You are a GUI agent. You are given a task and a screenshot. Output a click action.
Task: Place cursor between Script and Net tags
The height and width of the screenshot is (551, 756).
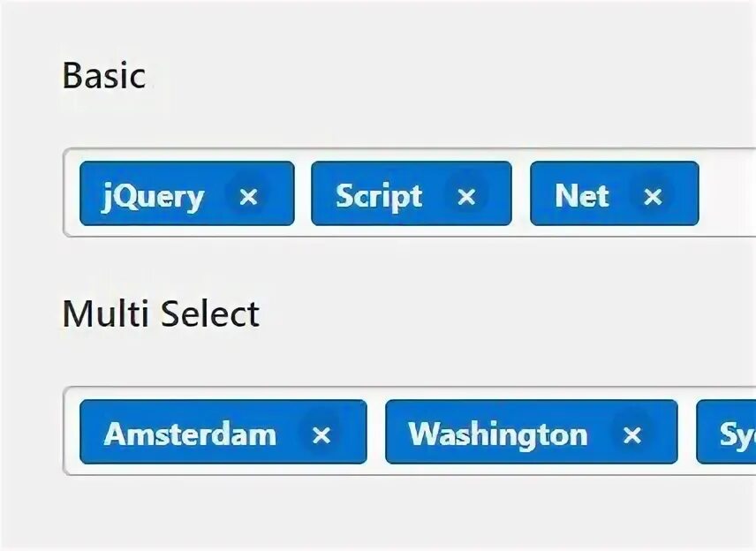[521, 193]
